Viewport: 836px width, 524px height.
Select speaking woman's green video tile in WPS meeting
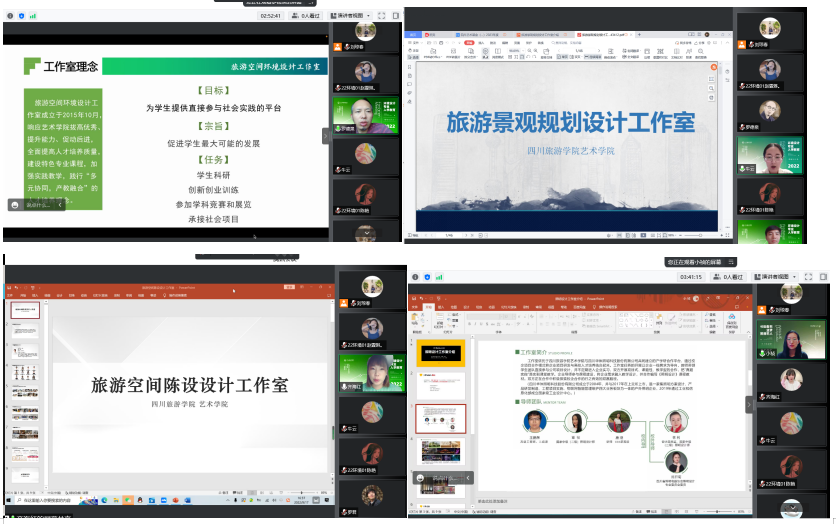tap(770, 155)
